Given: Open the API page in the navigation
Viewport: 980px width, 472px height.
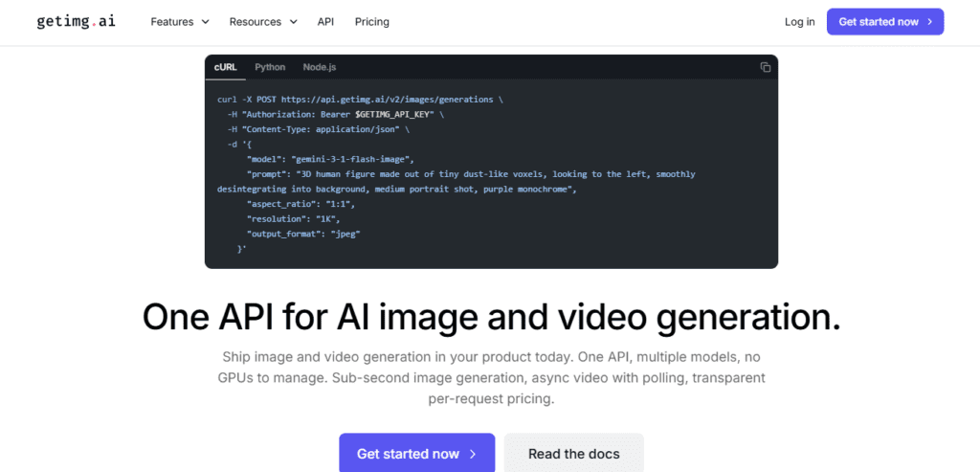Looking at the screenshot, I should tap(325, 22).
